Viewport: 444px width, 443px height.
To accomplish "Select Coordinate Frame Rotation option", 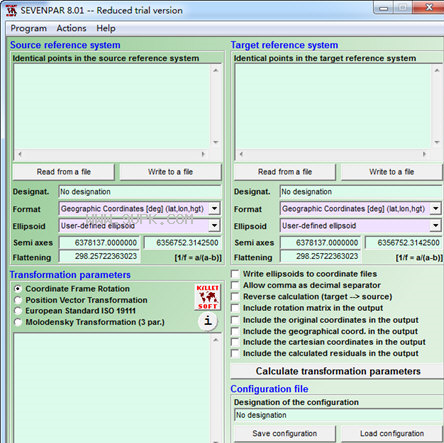I will 18,289.
